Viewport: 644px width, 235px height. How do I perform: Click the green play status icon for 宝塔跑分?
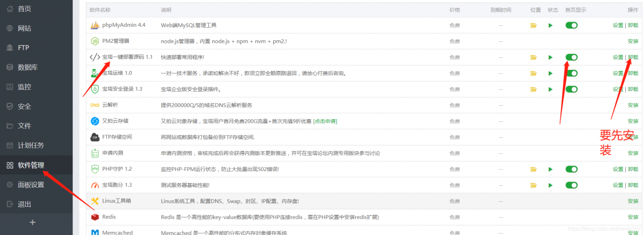550,185
